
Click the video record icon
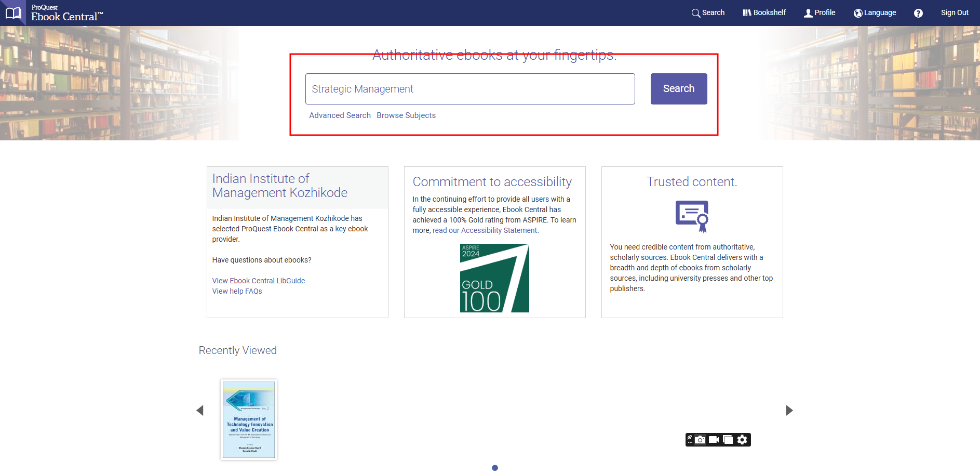pyautogui.click(x=714, y=440)
